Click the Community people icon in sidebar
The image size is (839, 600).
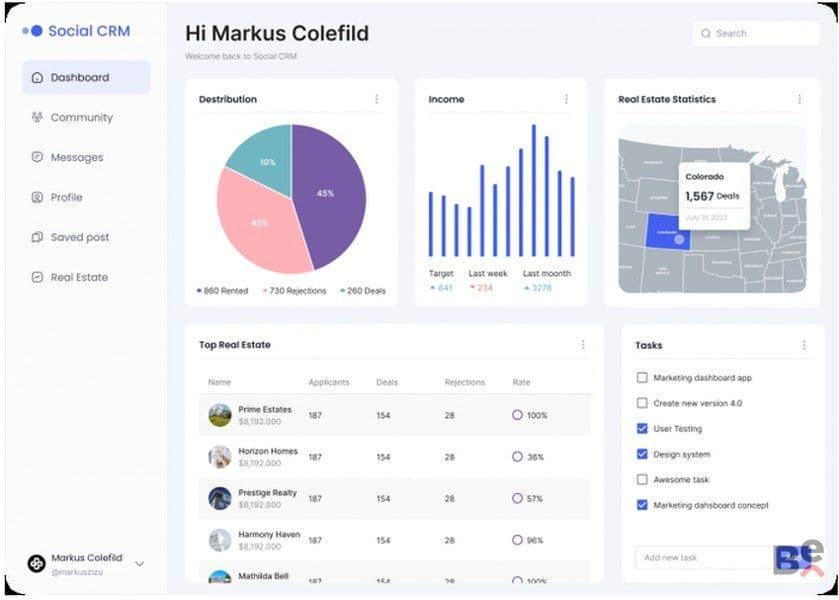tap(37, 117)
